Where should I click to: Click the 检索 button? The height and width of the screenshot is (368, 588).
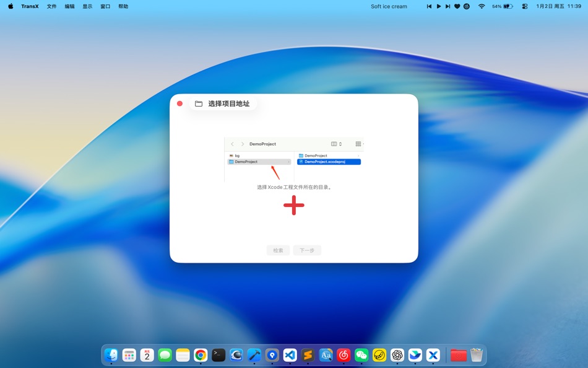[278, 250]
